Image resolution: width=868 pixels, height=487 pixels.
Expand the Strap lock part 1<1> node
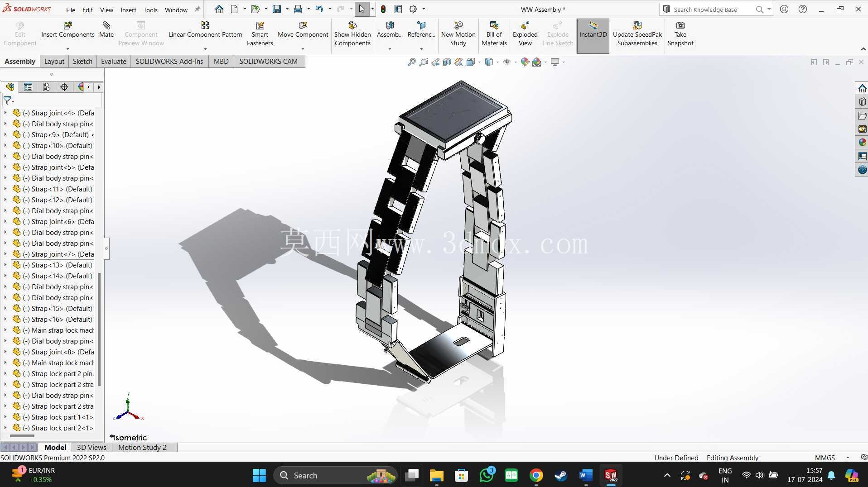[5, 417]
